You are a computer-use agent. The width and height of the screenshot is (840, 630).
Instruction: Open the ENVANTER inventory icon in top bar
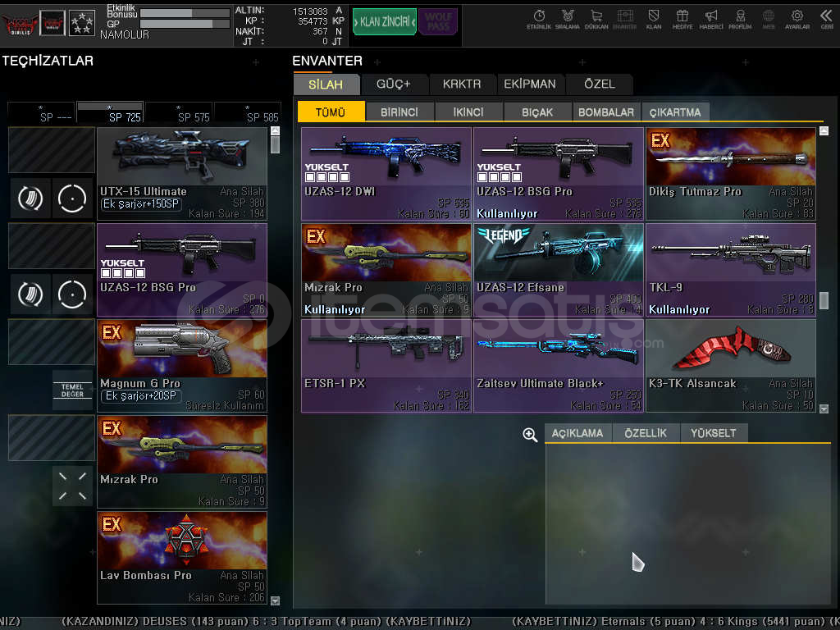click(x=624, y=19)
